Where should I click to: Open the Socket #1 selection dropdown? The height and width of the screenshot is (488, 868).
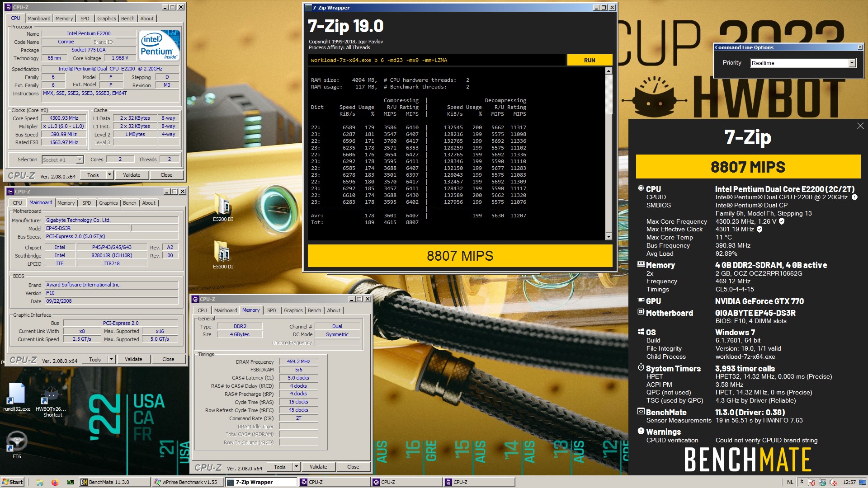click(x=80, y=160)
